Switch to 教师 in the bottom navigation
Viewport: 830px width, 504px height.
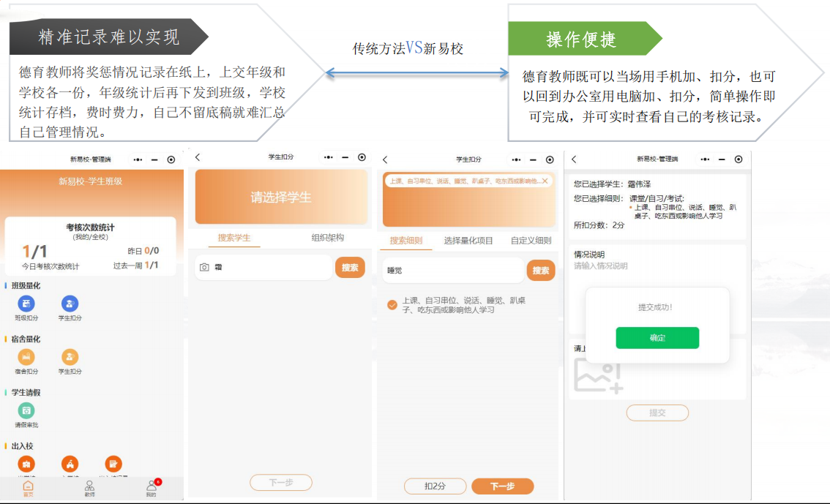tap(89, 487)
